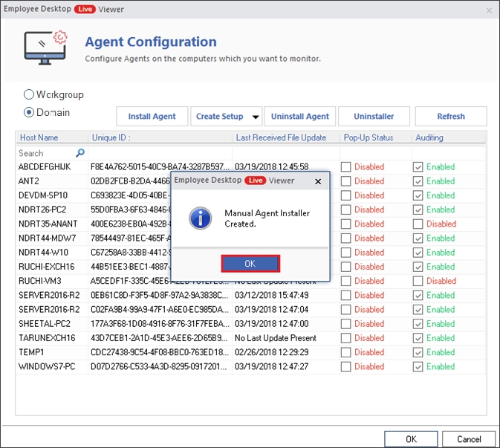Toggle Pop-Up Status checkbox for WINDOWS7-PC
Viewport: 500px width, 448px height.
(x=346, y=366)
